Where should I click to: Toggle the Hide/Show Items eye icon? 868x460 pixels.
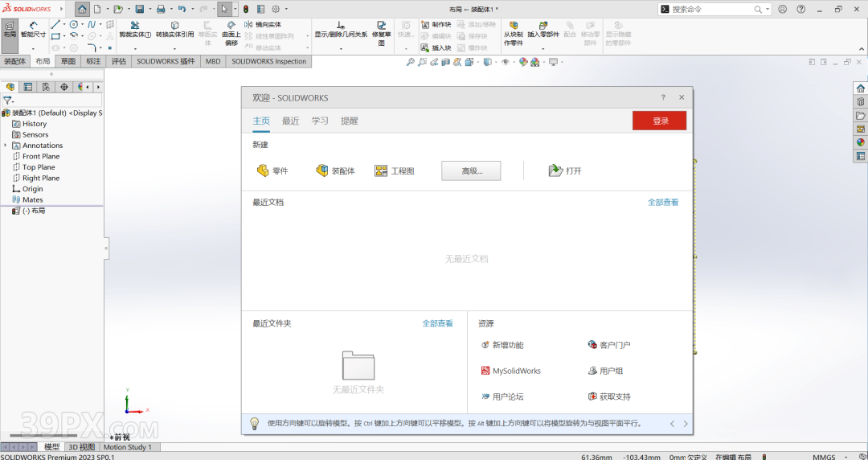pyautogui.click(x=506, y=62)
